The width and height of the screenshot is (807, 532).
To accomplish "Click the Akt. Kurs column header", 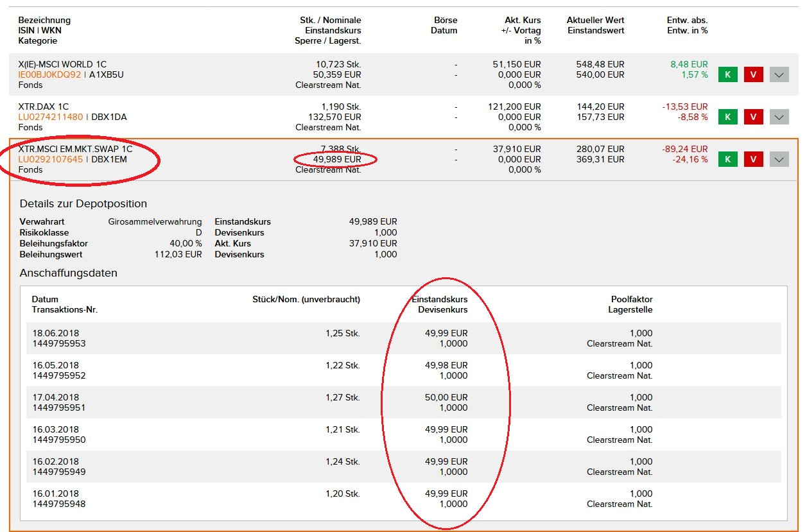I will coord(523,20).
